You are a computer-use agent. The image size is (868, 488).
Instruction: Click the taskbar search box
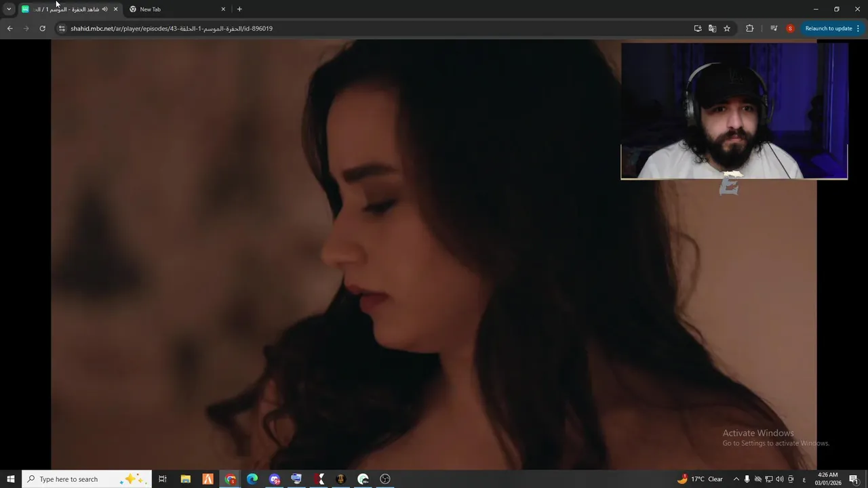coord(86,479)
